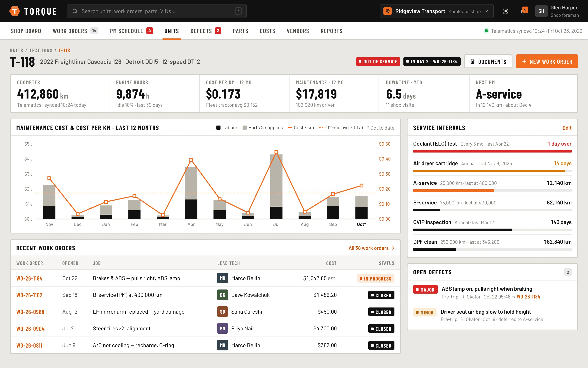Create a New Work Order

coord(547,62)
